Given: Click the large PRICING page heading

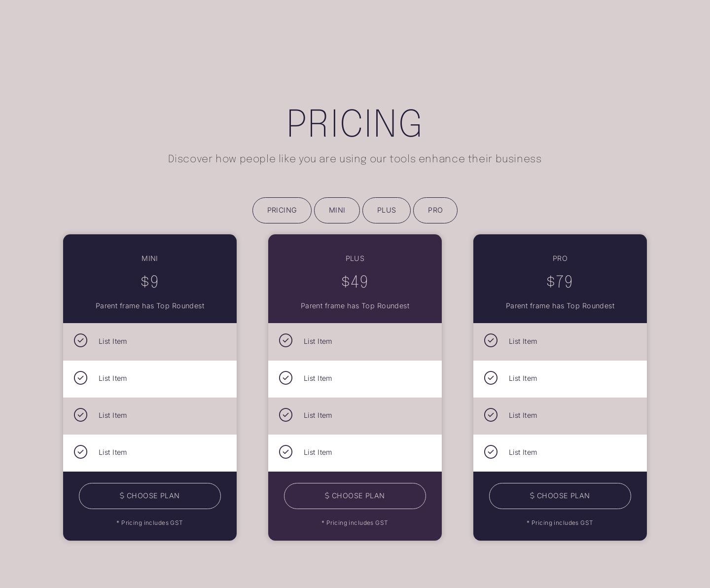Looking at the screenshot, I should (x=355, y=123).
